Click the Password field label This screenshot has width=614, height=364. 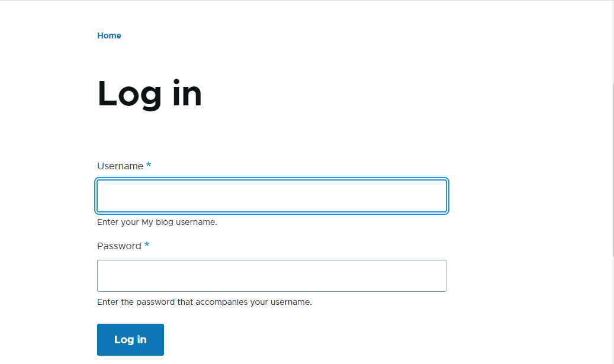click(x=119, y=246)
